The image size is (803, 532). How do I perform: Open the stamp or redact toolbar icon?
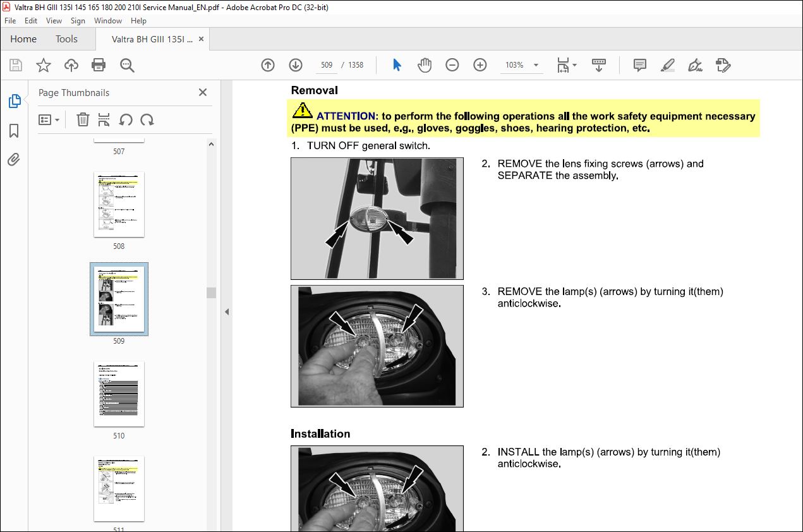(723, 65)
